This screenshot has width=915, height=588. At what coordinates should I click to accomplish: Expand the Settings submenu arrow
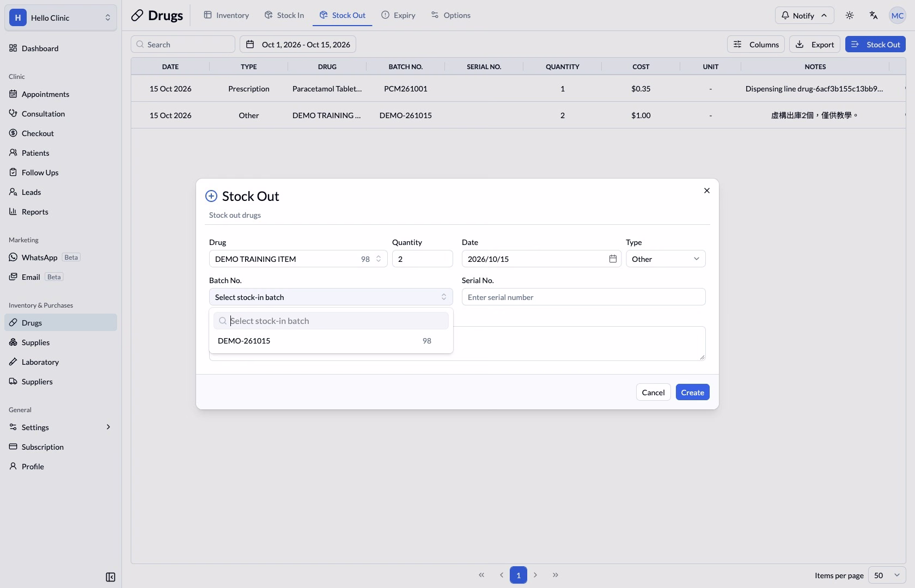pos(108,427)
